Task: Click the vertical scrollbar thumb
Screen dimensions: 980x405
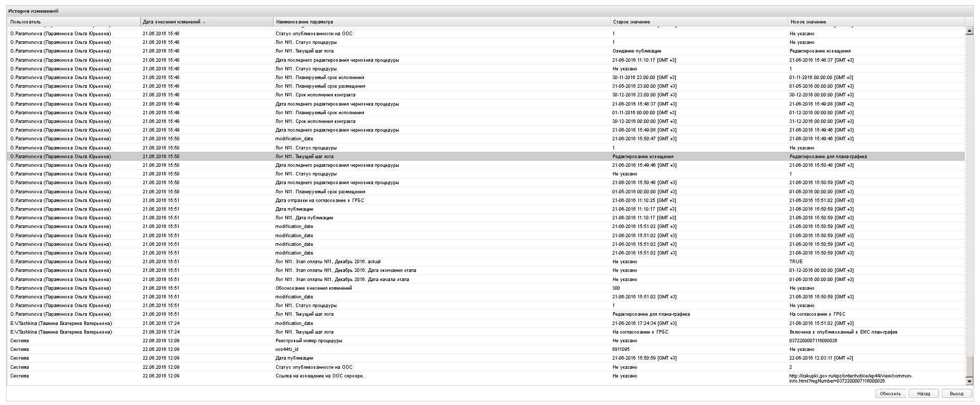Action: (969, 367)
